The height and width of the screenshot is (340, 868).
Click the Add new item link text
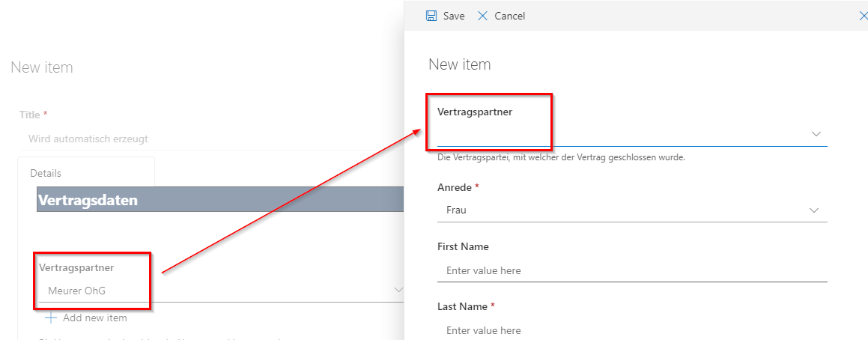click(x=94, y=318)
